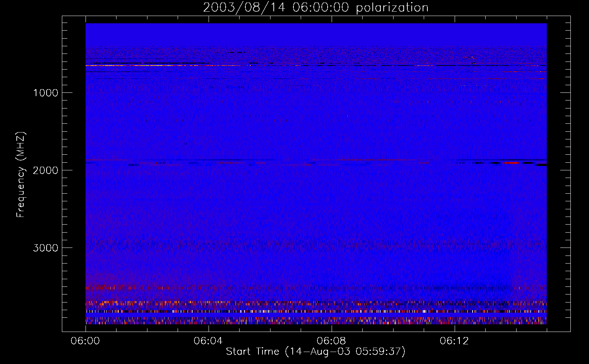
Task: Click the 1000 frequency tick label
Action: (x=46, y=93)
